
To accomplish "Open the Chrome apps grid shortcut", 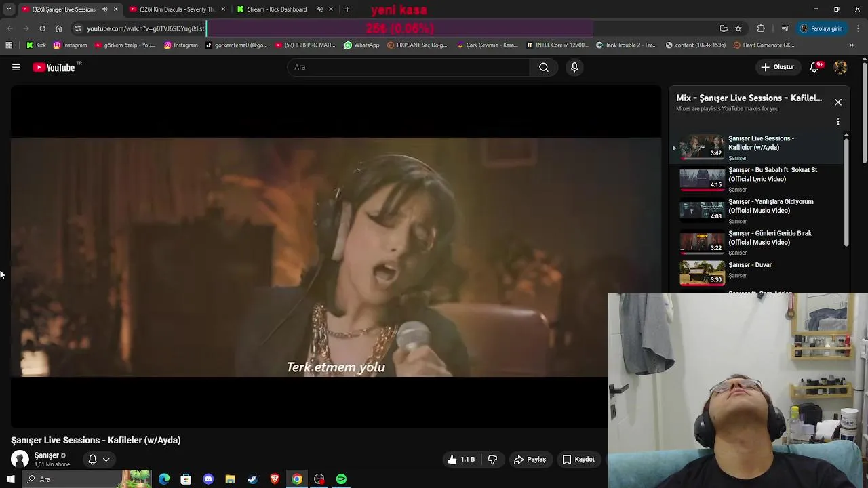I will (x=9, y=45).
